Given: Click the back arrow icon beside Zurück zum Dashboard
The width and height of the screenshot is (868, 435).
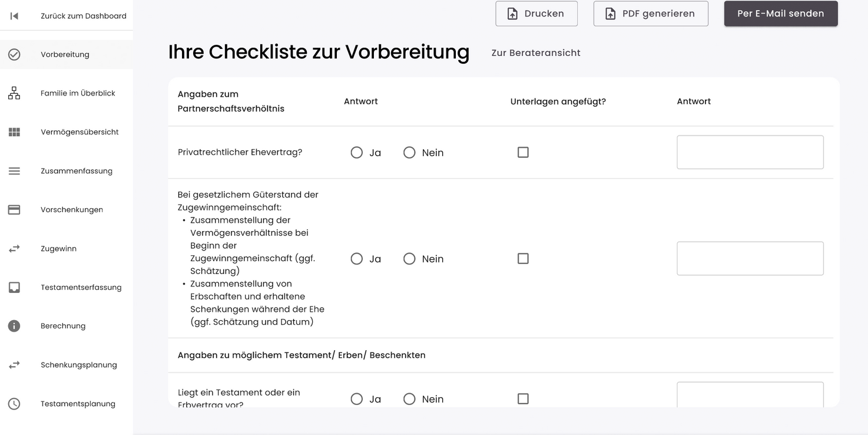Looking at the screenshot, I should click(x=14, y=16).
